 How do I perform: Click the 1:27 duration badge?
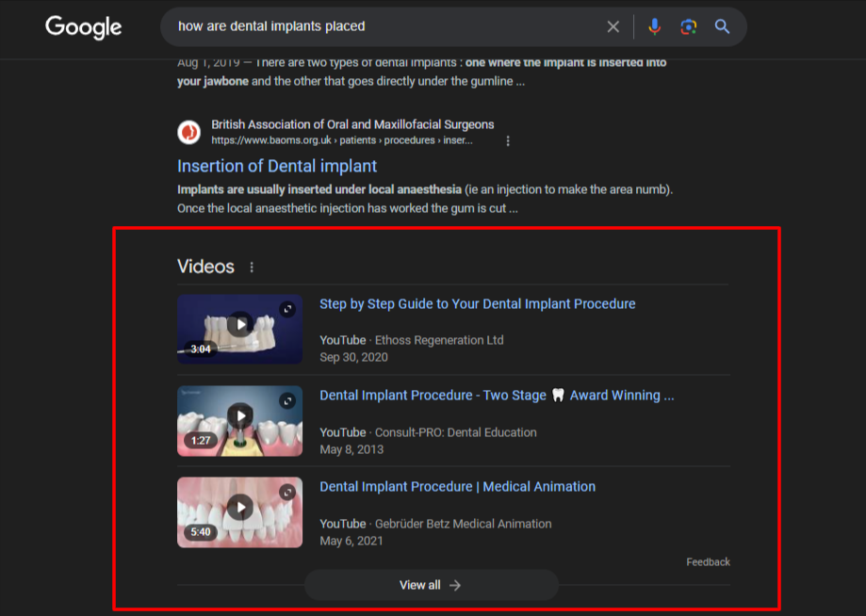tap(201, 441)
